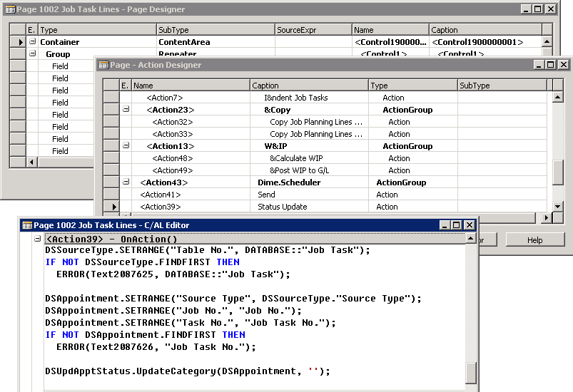Click Type column header in Page Designer
The width and height of the screenshot is (573, 392).
(97, 29)
